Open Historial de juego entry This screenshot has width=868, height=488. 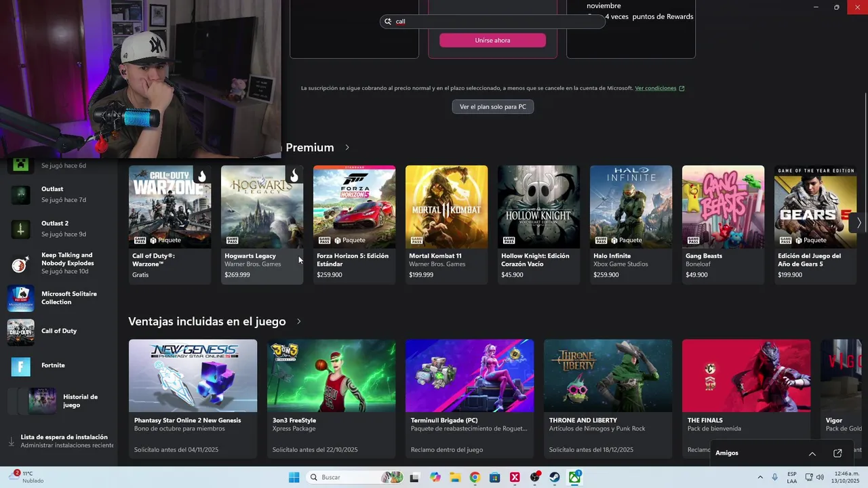pyautogui.click(x=62, y=401)
